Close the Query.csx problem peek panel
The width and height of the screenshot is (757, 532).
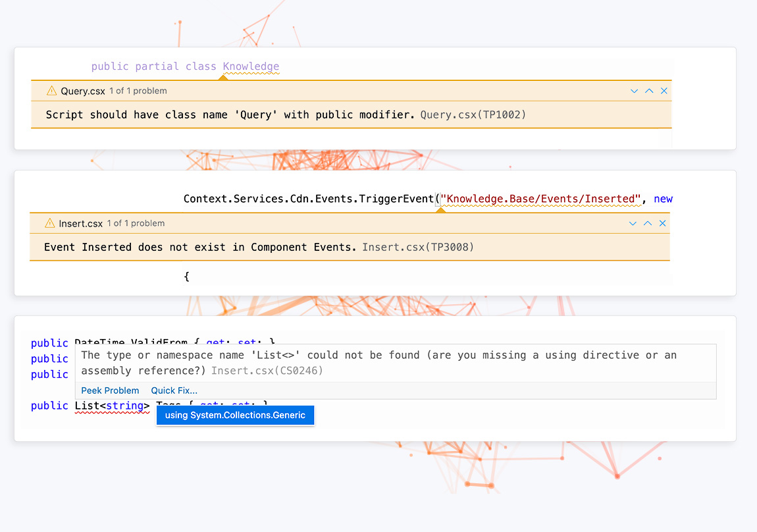(x=664, y=91)
